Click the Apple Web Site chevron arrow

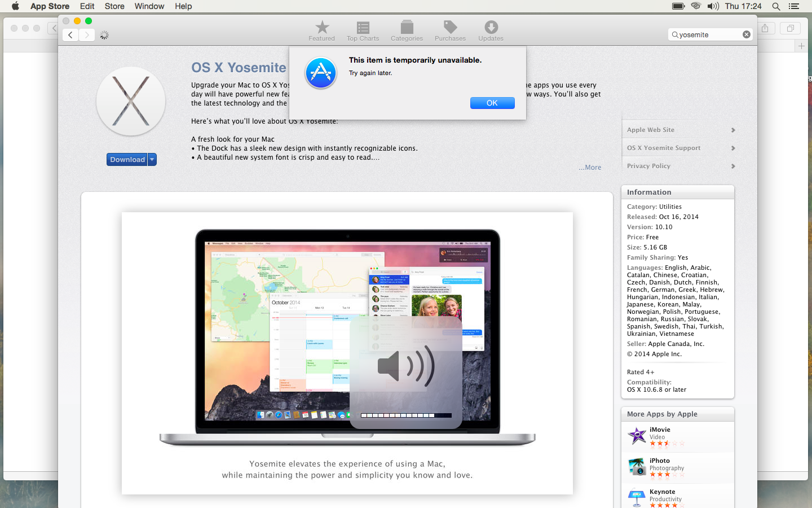pos(733,130)
